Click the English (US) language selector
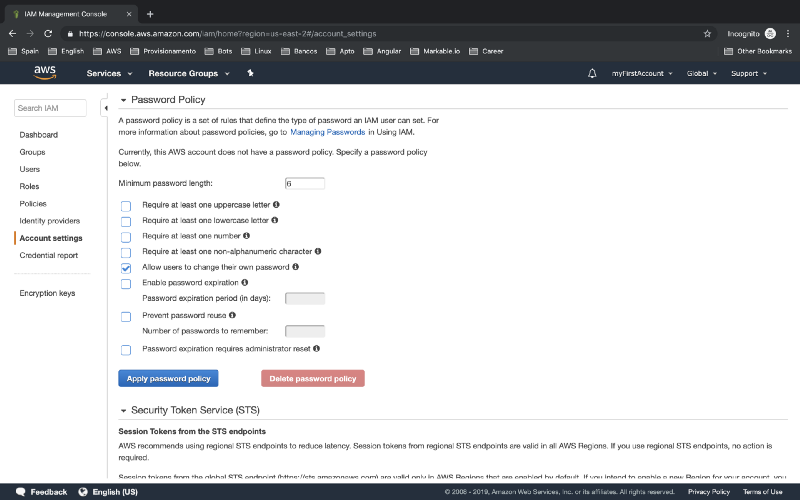The width and height of the screenshot is (800, 500). pyautogui.click(x=115, y=492)
